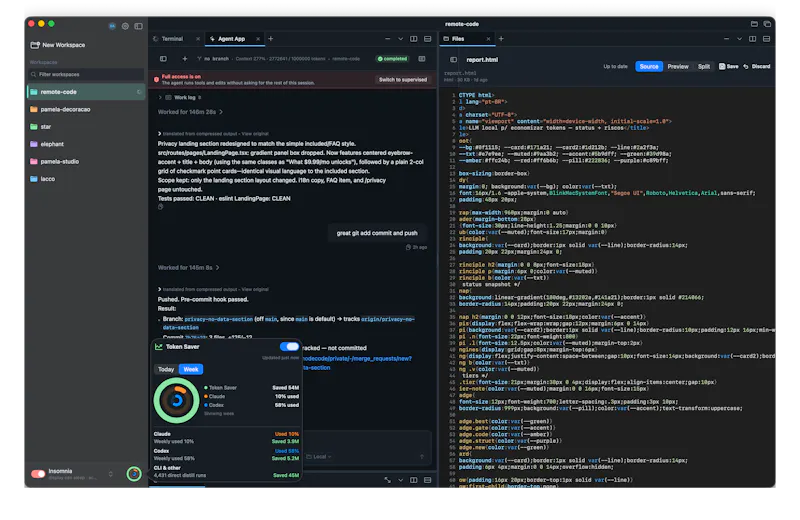Select the Files tab
Viewport: 800px width, 520px height.
pos(458,39)
